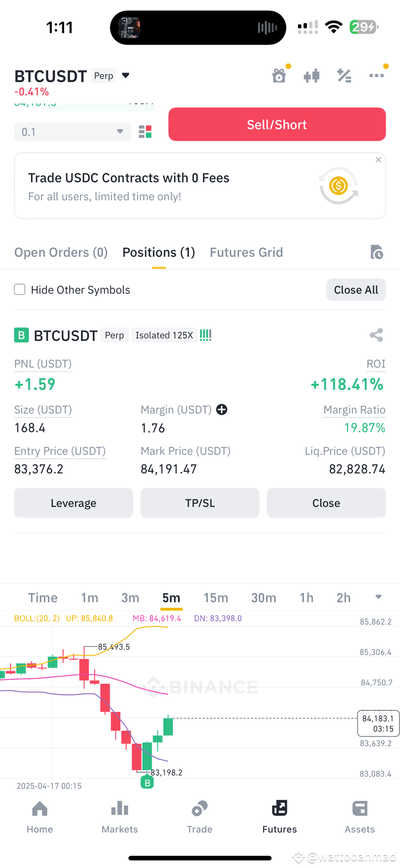This screenshot has height=868, width=400.
Task: Switch to the Open Orders tab
Action: (61, 252)
